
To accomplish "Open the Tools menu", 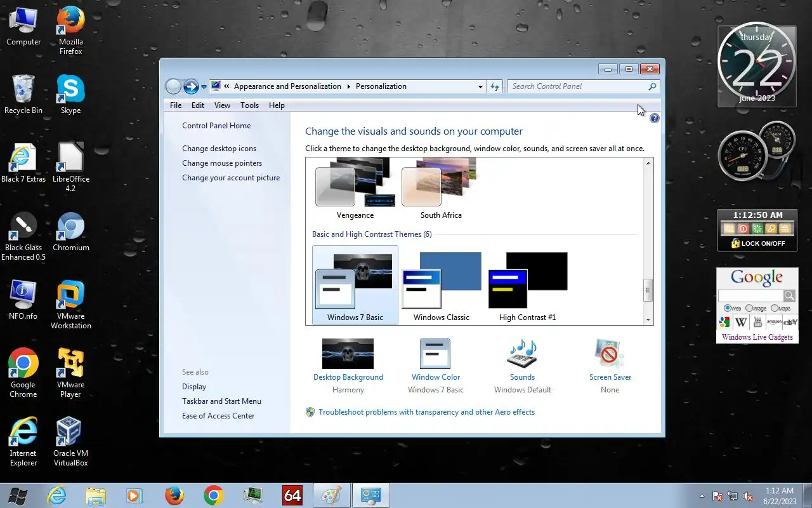I will (249, 105).
